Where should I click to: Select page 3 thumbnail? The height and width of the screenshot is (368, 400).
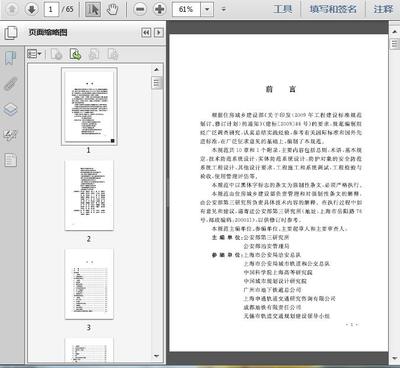(x=89, y=284)
